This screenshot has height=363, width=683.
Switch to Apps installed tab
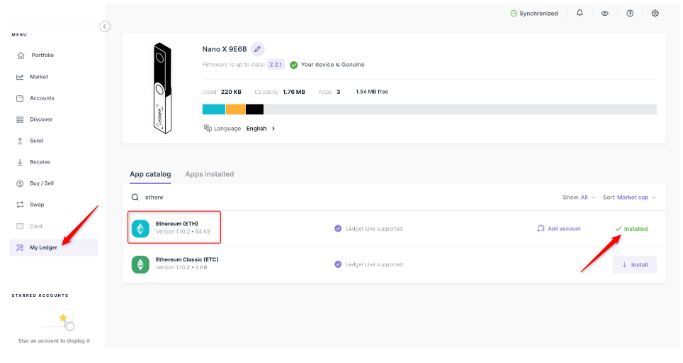click(x=210, y=174)
